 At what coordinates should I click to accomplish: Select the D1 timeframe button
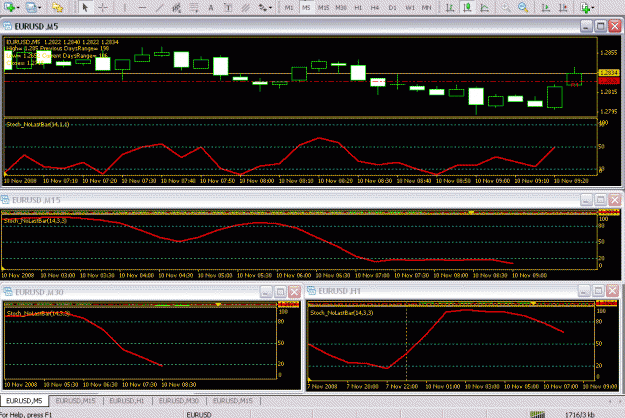[x=393, y=7]
